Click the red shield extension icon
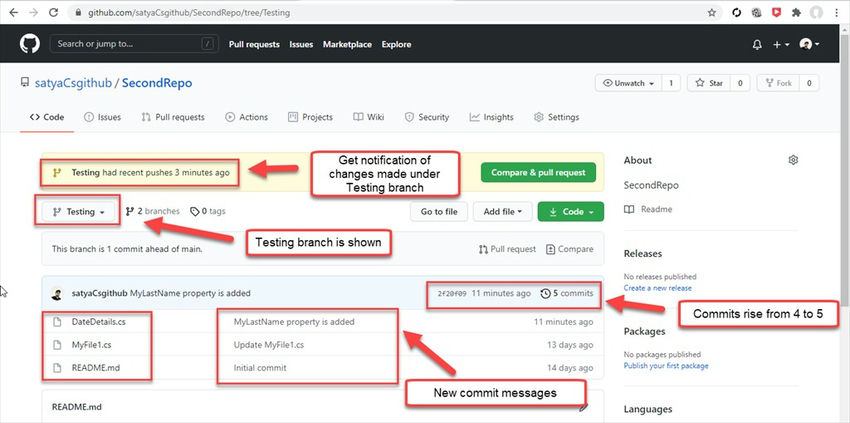Screen dimensions: 850x423 pyautogui.click(x=776, y=12)
